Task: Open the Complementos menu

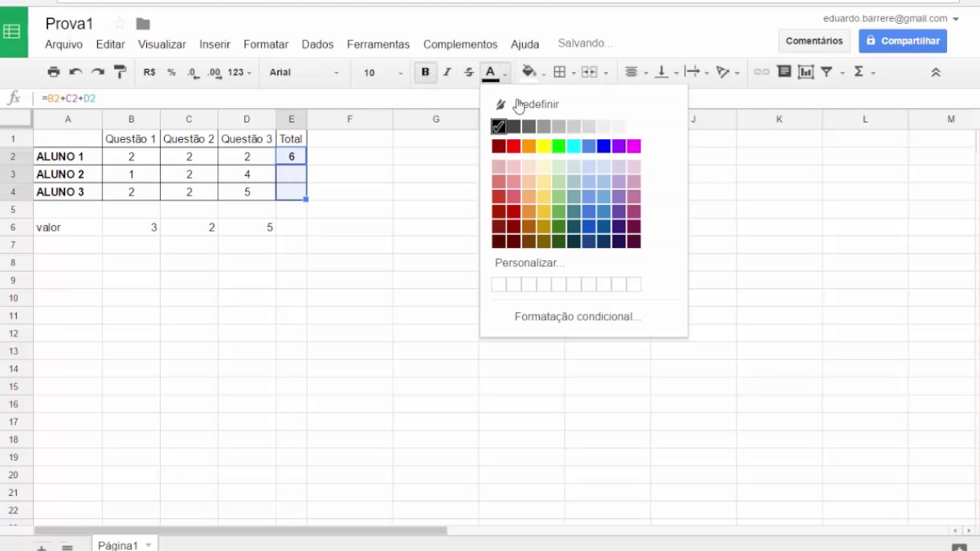Action: click(x=460, y=44)
